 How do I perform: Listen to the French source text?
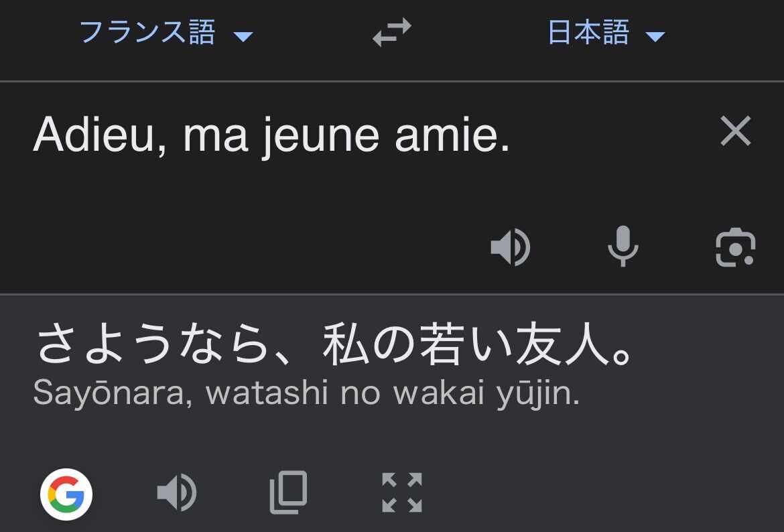tap(510, 247)
